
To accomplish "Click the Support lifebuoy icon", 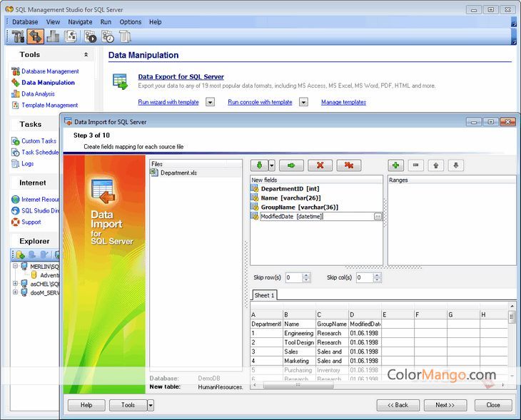I will (x=15, y=222).
